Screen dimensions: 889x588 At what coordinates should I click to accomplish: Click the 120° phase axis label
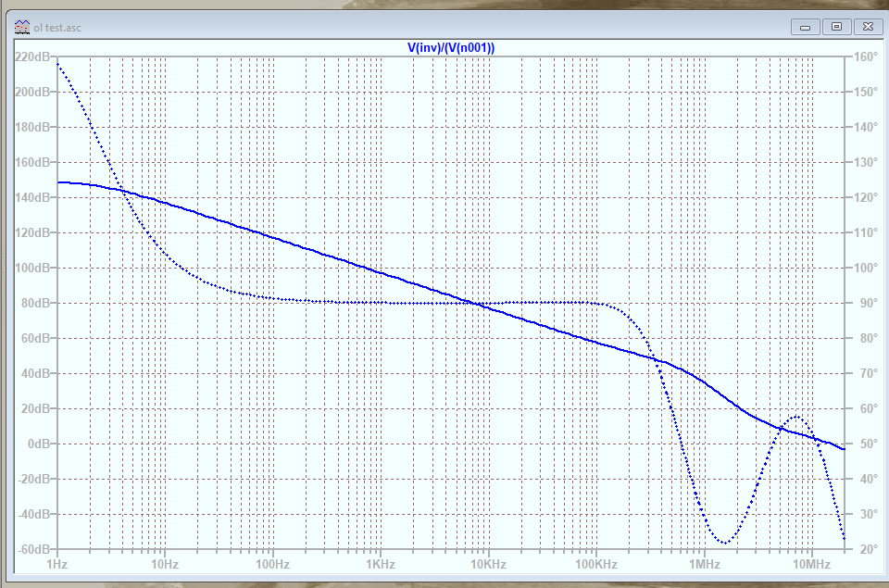coord(866,197)
